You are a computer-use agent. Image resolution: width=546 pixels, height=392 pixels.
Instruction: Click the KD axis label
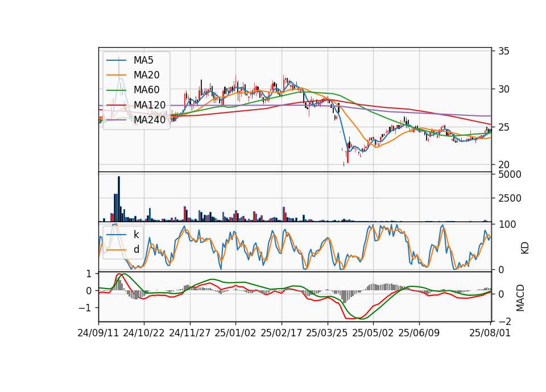pos(525,248)
